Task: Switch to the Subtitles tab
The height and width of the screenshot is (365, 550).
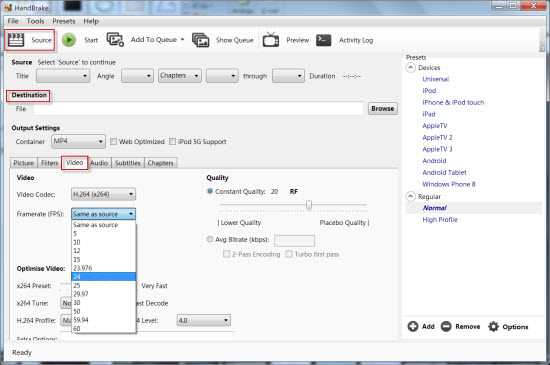Action: tap(128, 163)
